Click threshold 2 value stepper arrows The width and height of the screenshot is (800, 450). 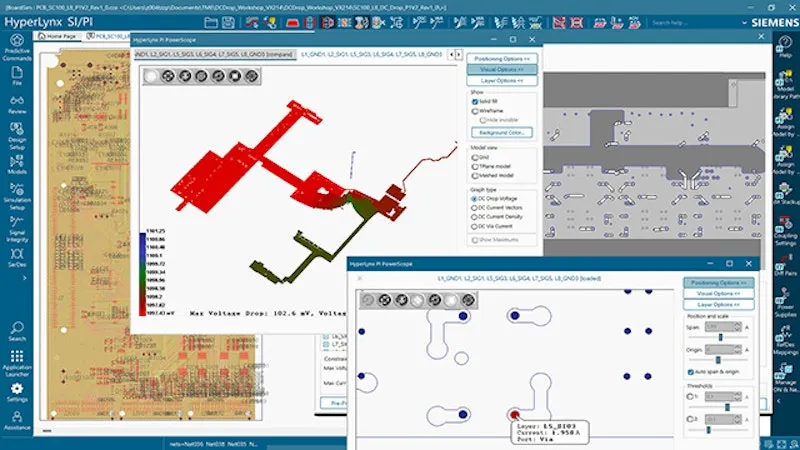point(737,419)
